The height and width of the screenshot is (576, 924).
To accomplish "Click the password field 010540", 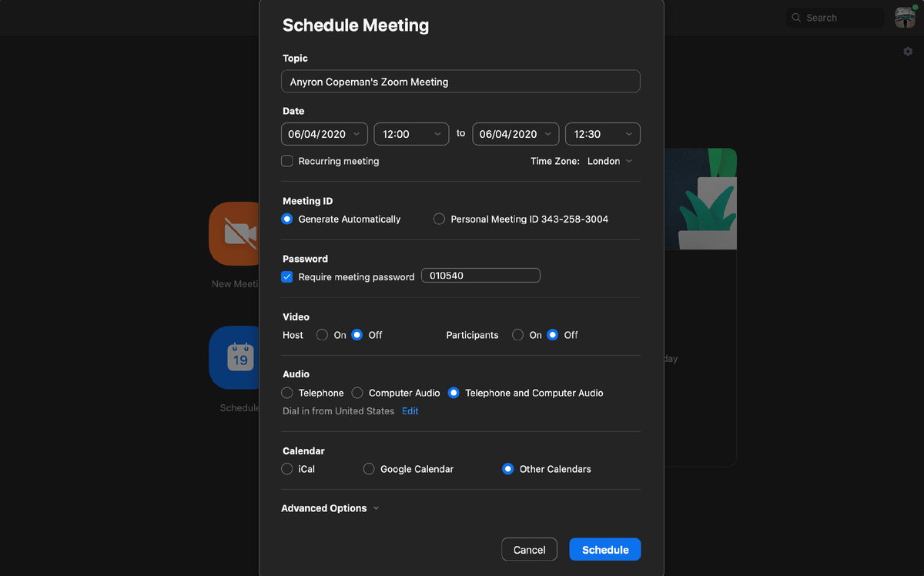I will point(480,276).
